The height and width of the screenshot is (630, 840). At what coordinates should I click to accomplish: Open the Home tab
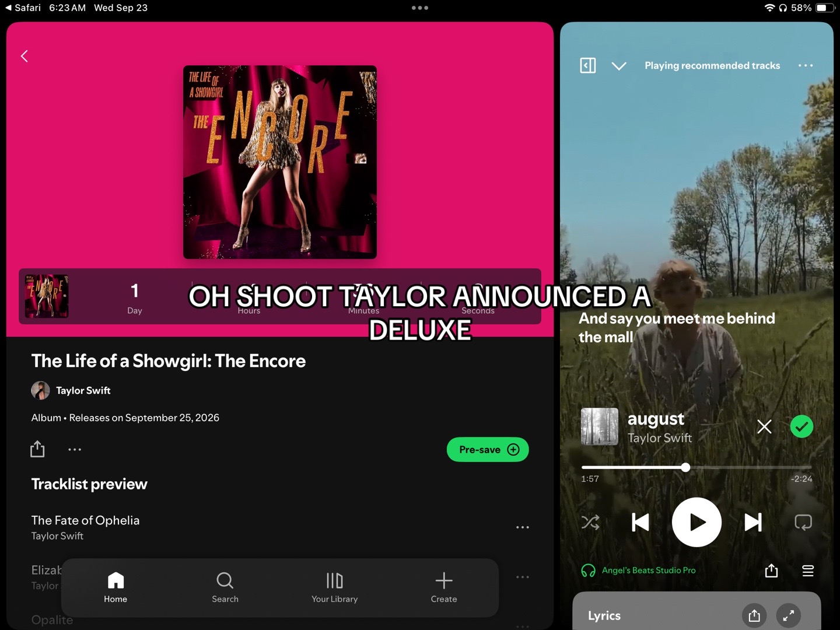click(116, 587)
